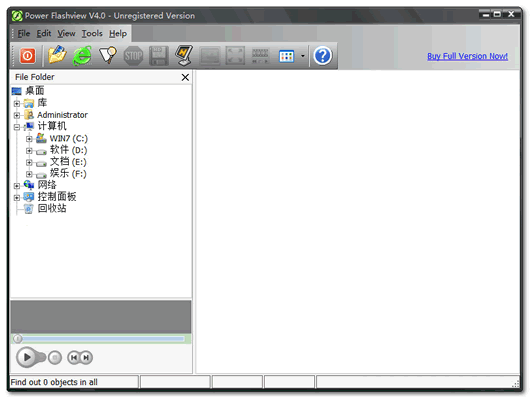This screenshot has width=530, height=399.
Task: Click the grey Flash preview area
Action: click(101, 317)
